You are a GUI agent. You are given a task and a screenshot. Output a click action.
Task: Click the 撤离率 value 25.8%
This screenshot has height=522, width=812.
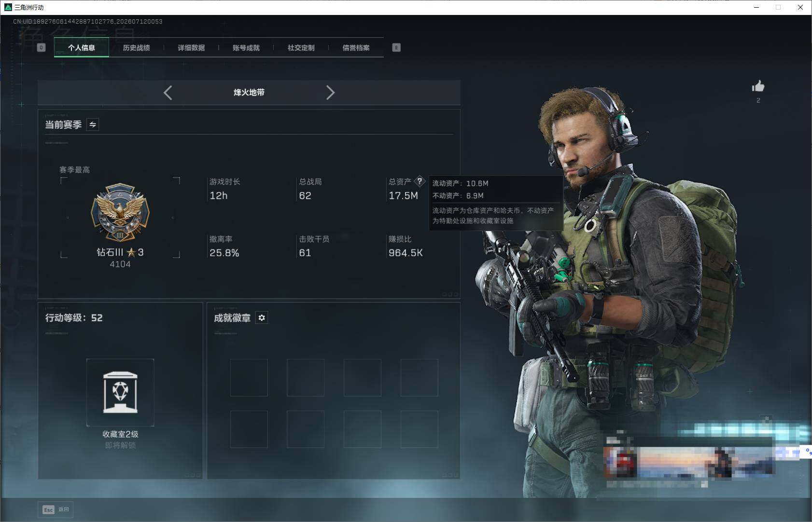[224, 253]
